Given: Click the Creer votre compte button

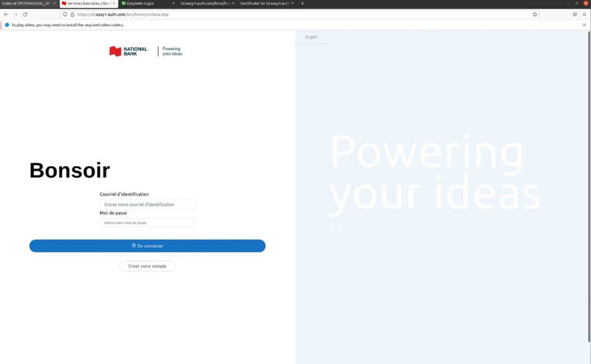Looking at the screenshot, I should click(x=147, y=266).
